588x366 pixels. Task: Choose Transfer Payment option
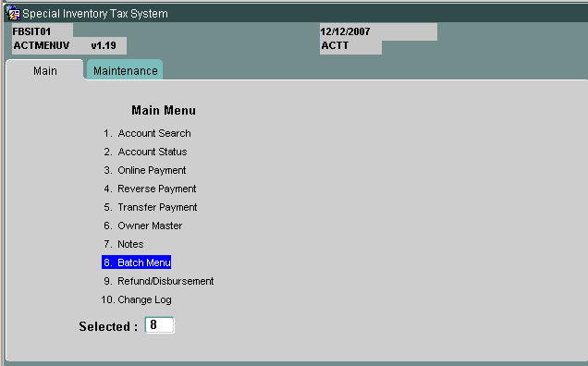tap(150, 207)
